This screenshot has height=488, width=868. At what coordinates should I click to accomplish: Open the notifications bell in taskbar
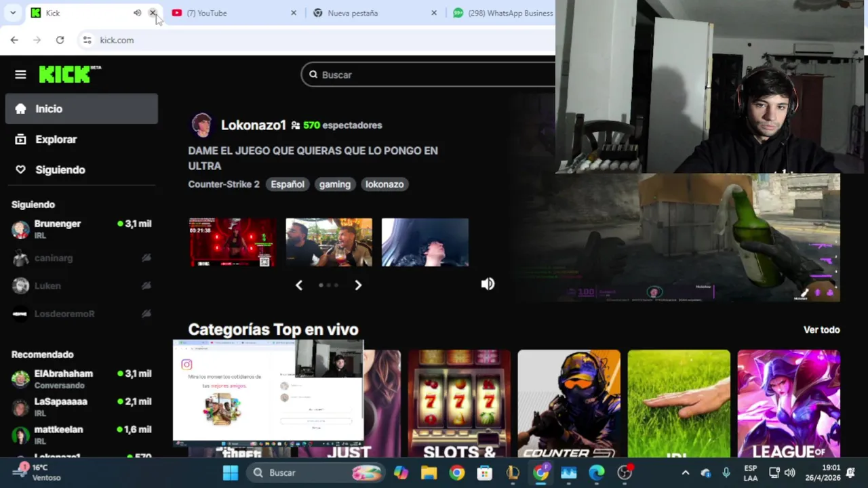[x=851, y=472]
